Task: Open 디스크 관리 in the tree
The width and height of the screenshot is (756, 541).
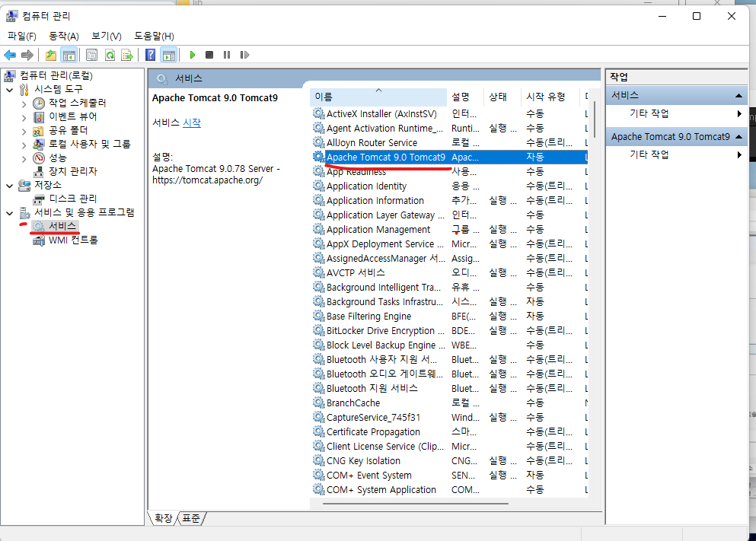Action: [73, 199]
